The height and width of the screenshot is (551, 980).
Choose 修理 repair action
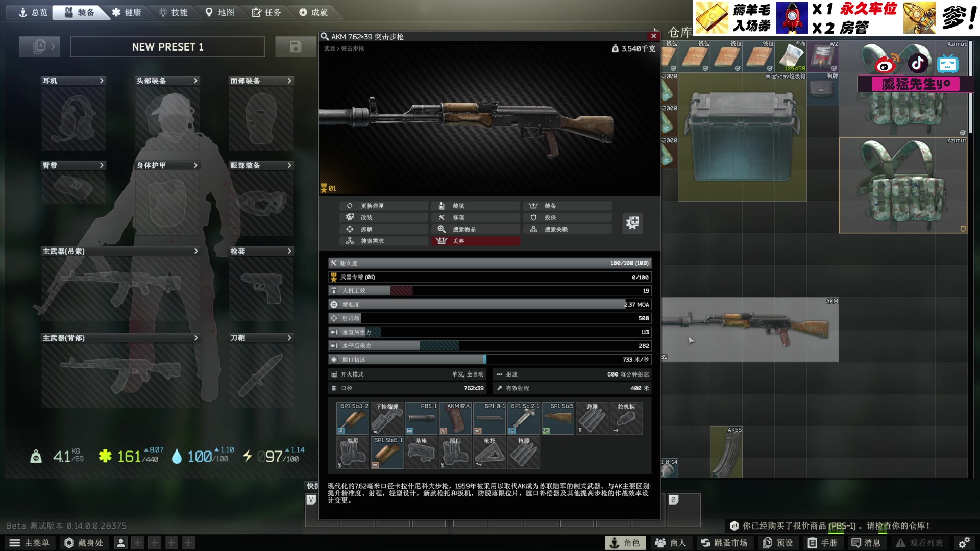pyautogui.click(x=476, y=217)
